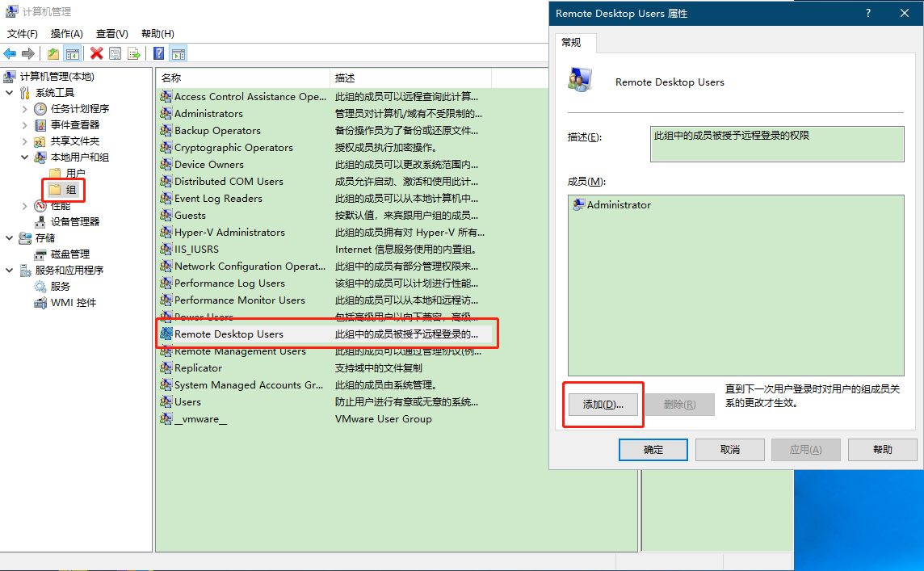Click the properties toolbar icon
The image size is (924, 571).
(x=115, y=53)
